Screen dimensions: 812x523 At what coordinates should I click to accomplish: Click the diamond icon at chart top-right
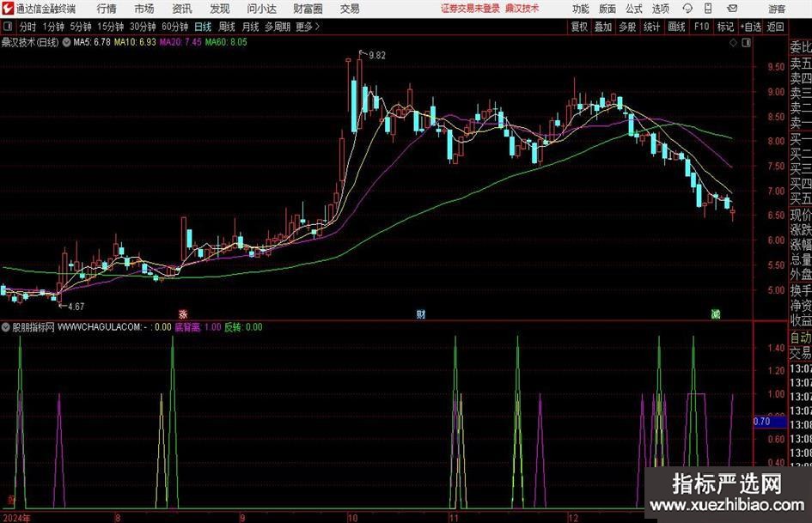[733, 43]
